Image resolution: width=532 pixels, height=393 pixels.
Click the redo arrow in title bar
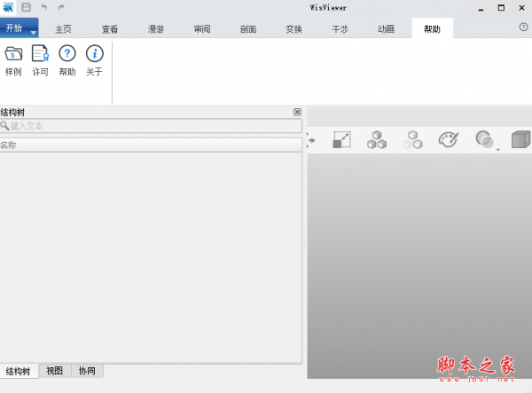(x=61, y=7)
